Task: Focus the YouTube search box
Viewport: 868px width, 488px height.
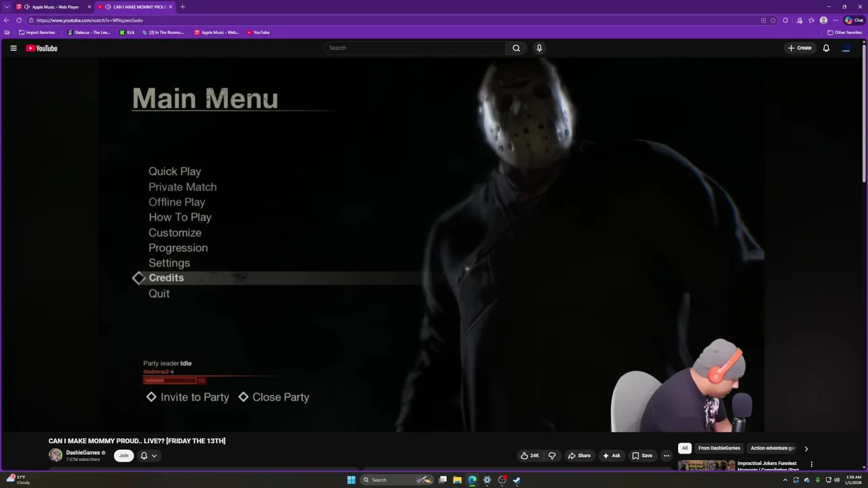Action: (x=415, y=48)
